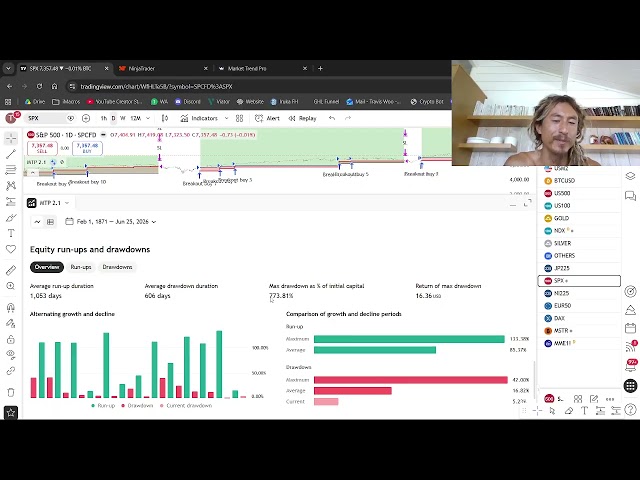
Task: Select the ruler measure tool
Action: click(x=11, y=270)
